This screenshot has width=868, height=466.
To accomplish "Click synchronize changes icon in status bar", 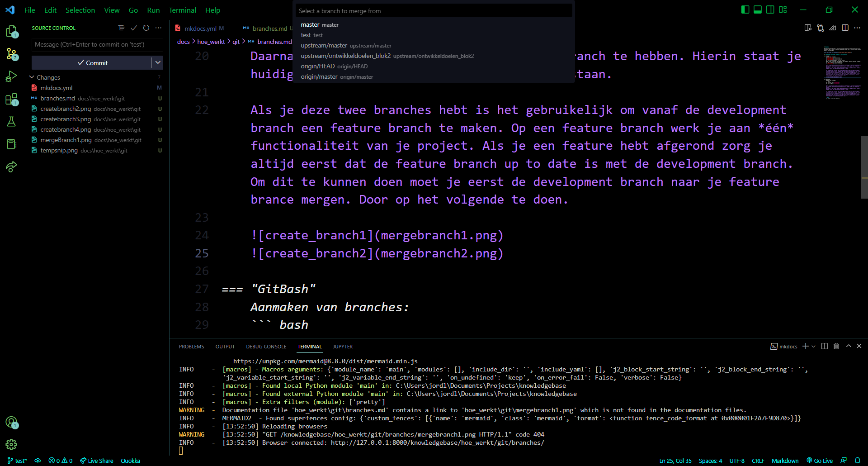I will tap(38, 461).
